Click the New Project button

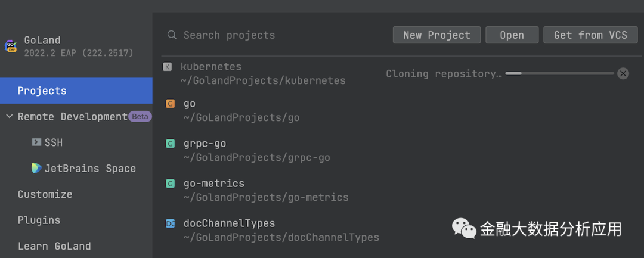pos(436,35)
